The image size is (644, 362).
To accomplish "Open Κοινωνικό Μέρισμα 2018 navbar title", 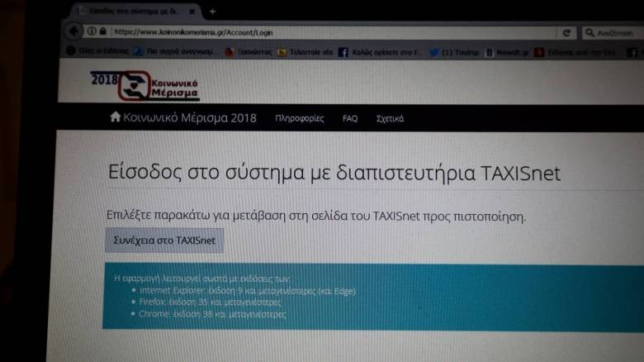I will (x=190, y=117).
